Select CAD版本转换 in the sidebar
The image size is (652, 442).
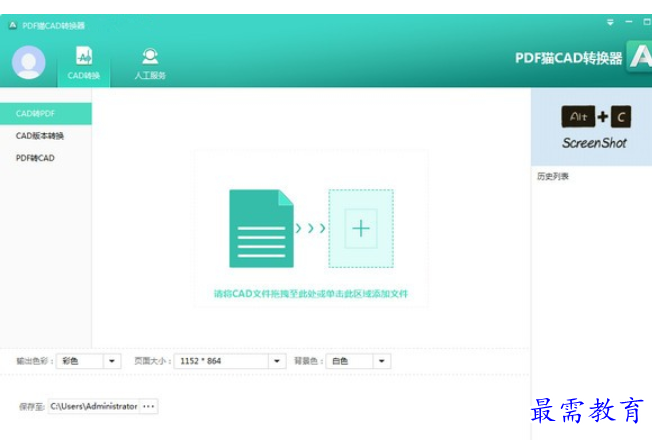[40, 136]
